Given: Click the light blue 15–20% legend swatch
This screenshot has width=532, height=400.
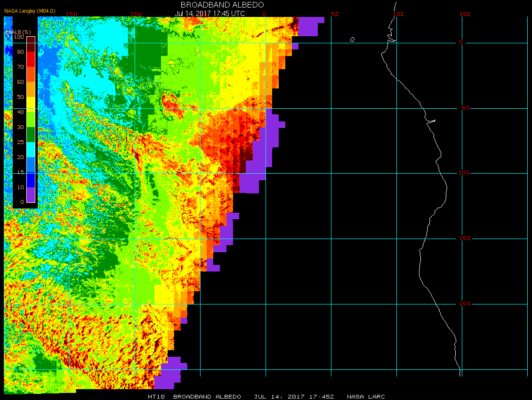Looking at the screenshot, I should click(x=31, y=165).
